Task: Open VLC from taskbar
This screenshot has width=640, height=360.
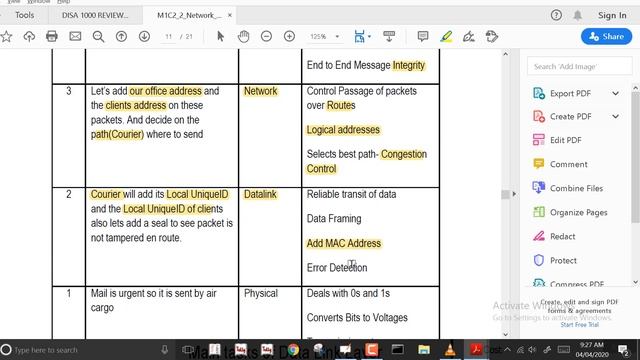Action: (450, 350)
